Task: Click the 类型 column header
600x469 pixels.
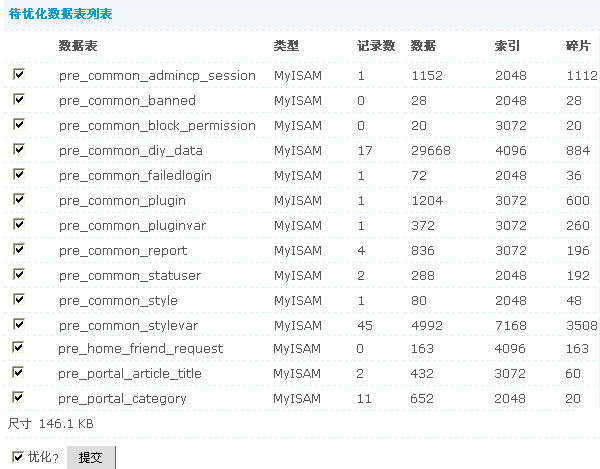Action: 286,46
